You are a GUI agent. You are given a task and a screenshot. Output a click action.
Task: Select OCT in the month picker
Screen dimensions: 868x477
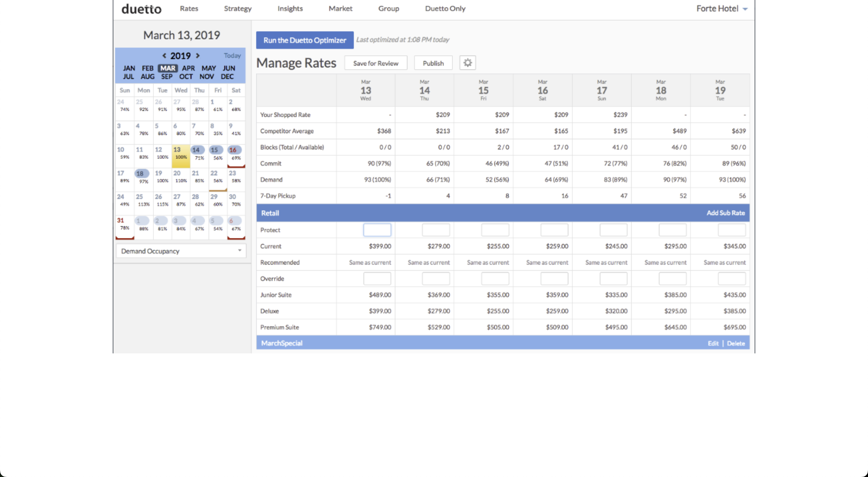[x=186, y=77]
